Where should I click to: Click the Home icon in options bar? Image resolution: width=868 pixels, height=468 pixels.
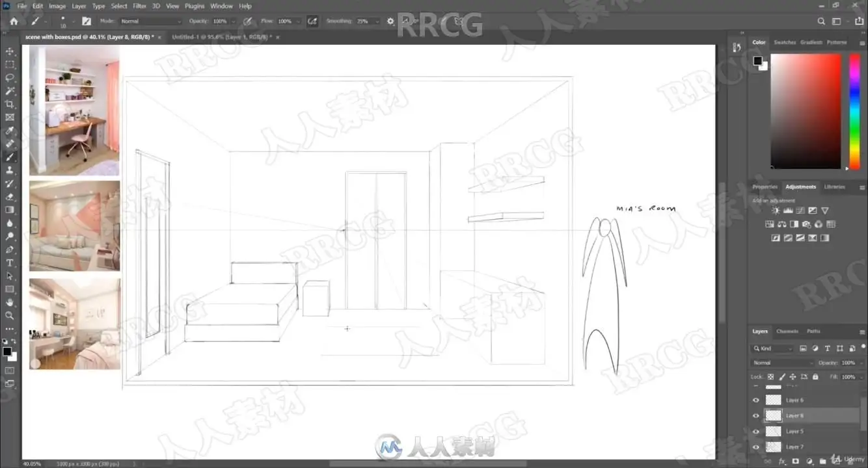(x=14, y=21)
